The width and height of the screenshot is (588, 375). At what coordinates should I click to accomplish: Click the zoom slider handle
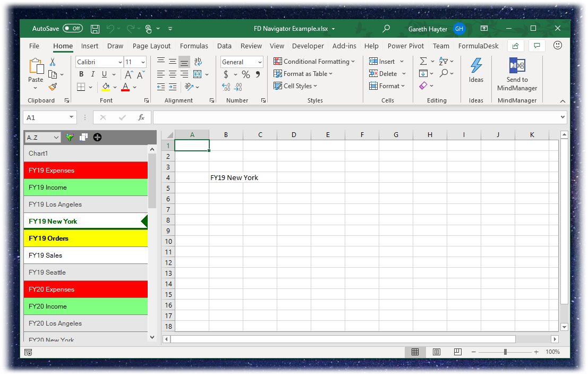506,352
